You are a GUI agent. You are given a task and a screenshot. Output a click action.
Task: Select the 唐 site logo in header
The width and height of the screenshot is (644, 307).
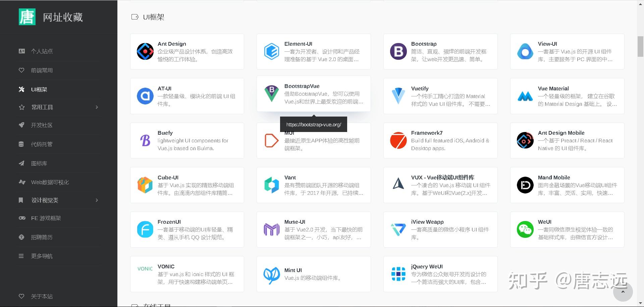pyautogui.click(x=28, y=17)
